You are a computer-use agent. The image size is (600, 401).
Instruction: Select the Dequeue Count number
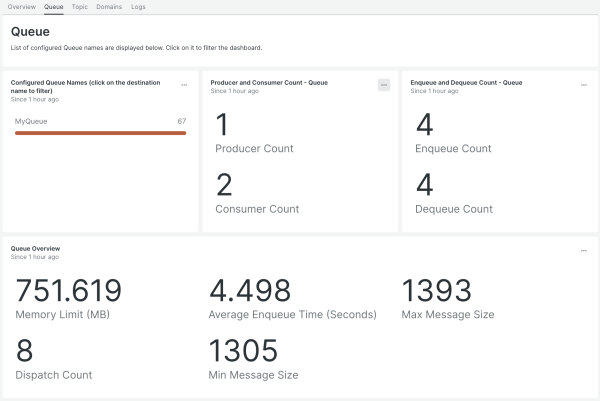(x=424, y=185)
